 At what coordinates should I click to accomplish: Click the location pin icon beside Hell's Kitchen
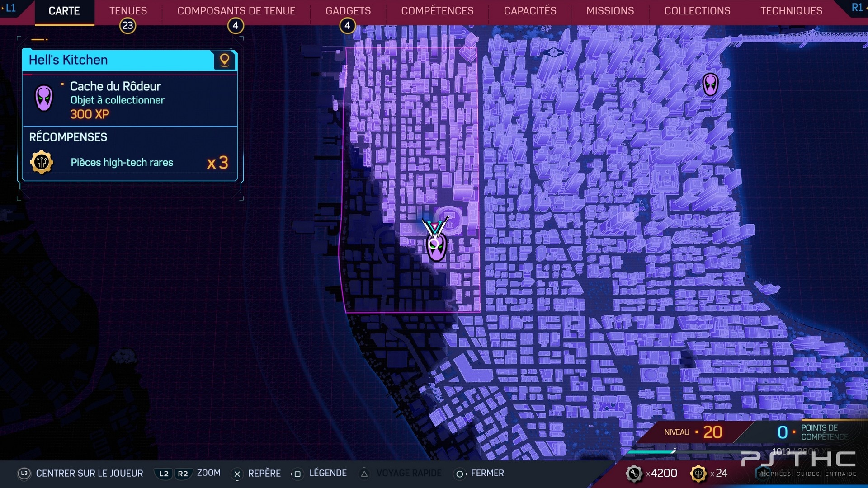[224, 60]
